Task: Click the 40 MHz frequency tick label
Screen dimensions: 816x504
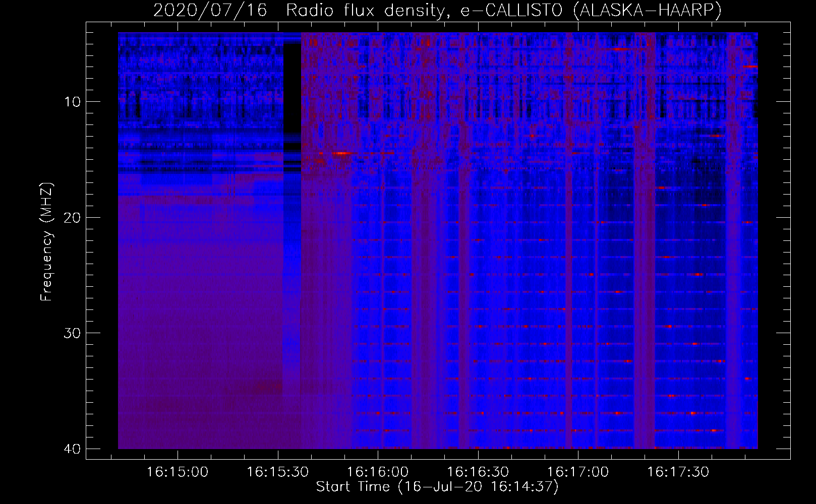Action: (73, 449)
